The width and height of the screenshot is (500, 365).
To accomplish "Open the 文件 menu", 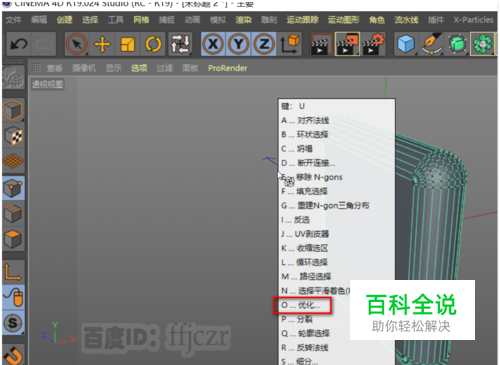I will click(14, 20).
